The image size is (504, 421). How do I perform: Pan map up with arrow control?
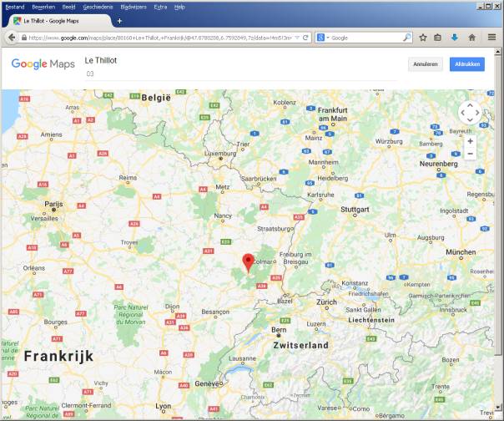[470, 105]
